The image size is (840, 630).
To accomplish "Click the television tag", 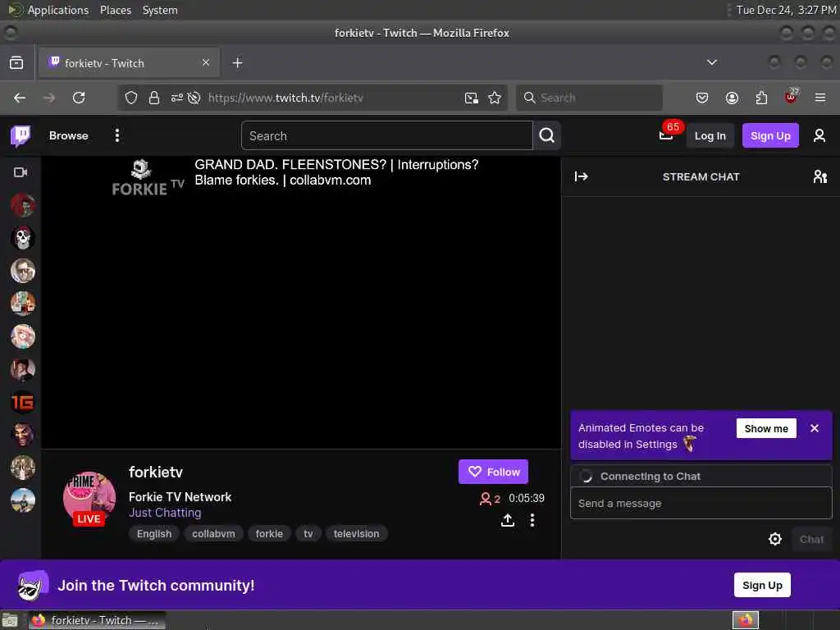I will point(356,534).
